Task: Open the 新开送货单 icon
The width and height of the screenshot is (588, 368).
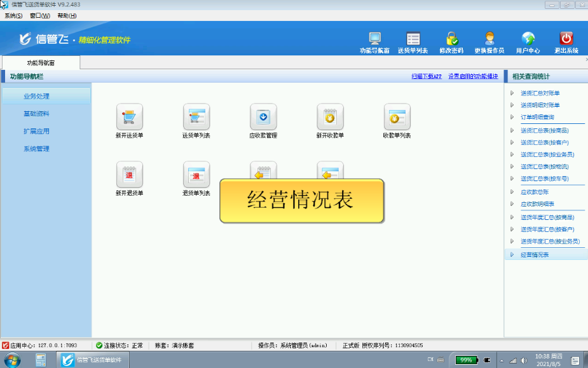Action: click(129, 118)
